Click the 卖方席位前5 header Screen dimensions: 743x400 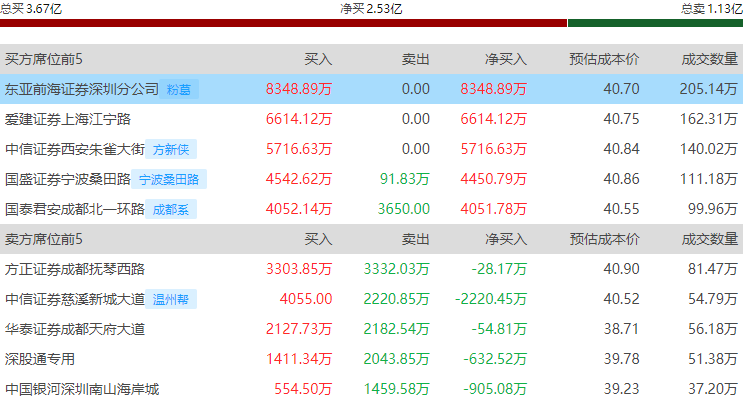[44, 239]
